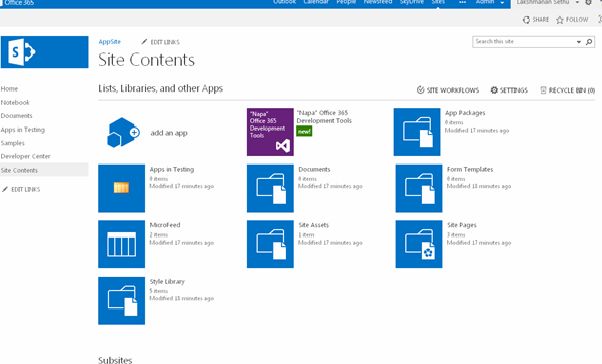
Task: Click the Site Workflows icon
Action: click(420, 90)
